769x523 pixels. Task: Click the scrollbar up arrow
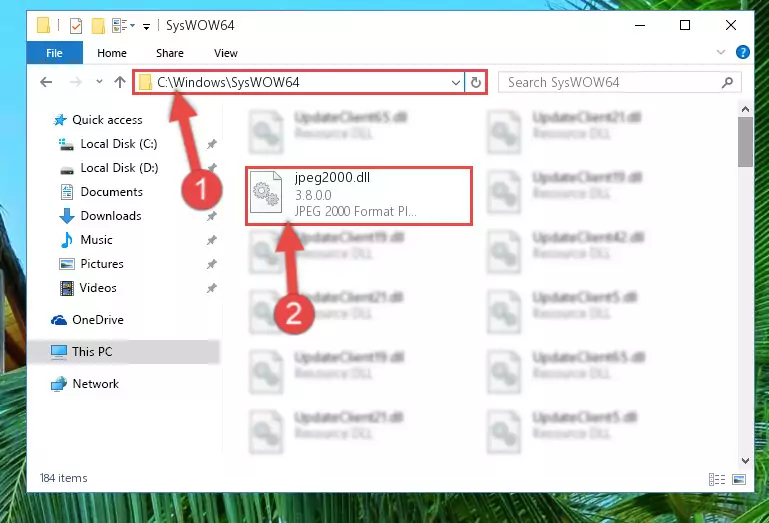click(x=745, y=109)
